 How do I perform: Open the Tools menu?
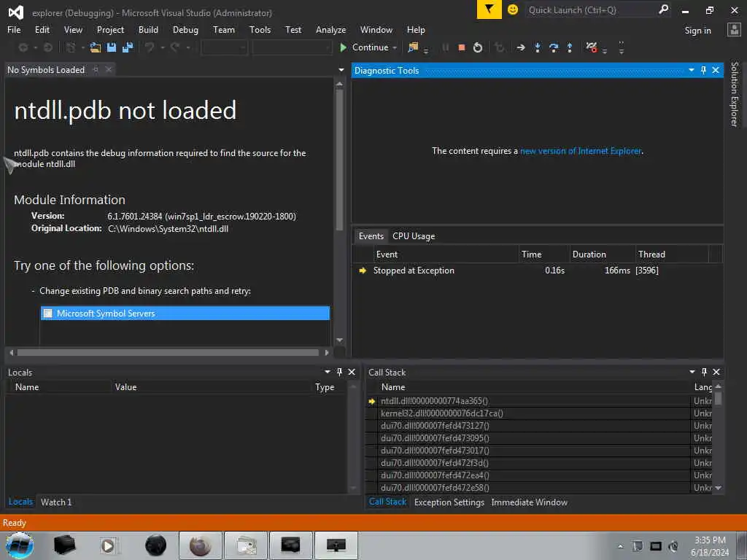click(260, 29)
